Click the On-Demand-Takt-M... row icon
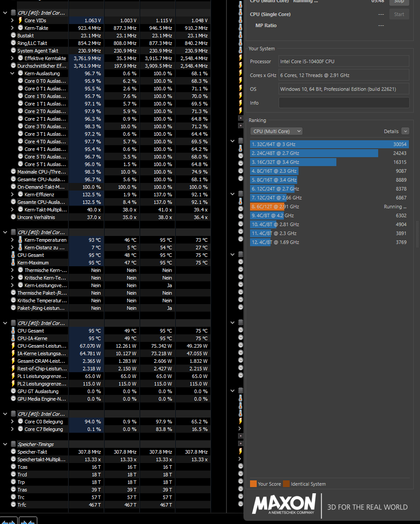 pos(13,187)
